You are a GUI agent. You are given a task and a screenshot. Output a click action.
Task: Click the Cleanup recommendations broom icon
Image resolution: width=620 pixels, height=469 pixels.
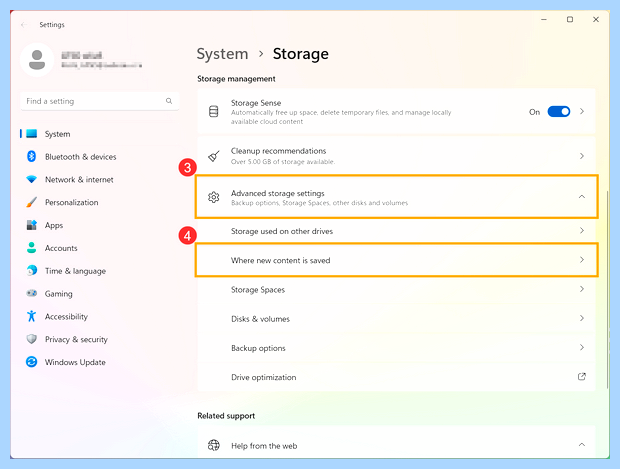click(x=214, y=156)
